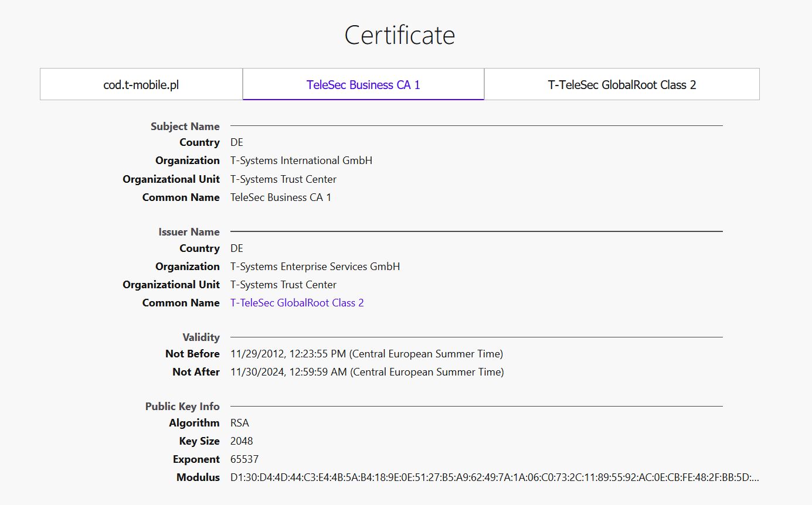Follow the T-TeleSec GlobalRoot Class 2 issuer link
The image size is (812, 505).
click(297, 303)
